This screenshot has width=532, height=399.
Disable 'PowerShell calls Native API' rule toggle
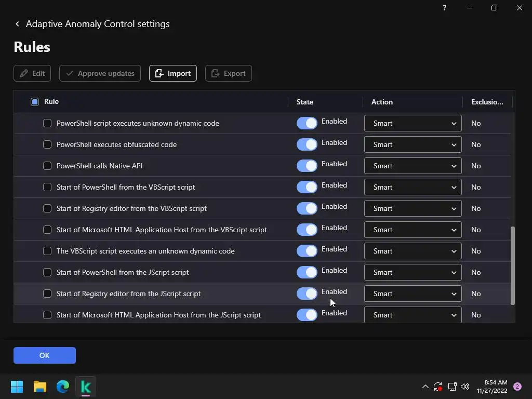[307, 166]
